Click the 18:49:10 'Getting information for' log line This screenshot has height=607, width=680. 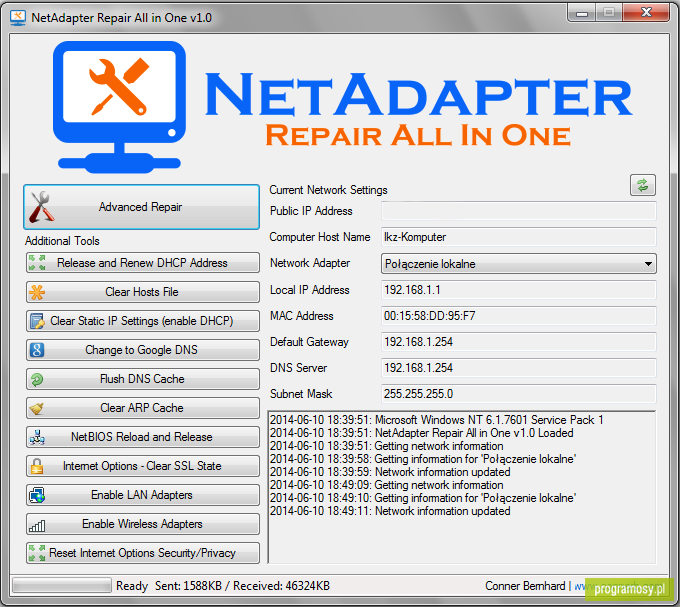423,498
